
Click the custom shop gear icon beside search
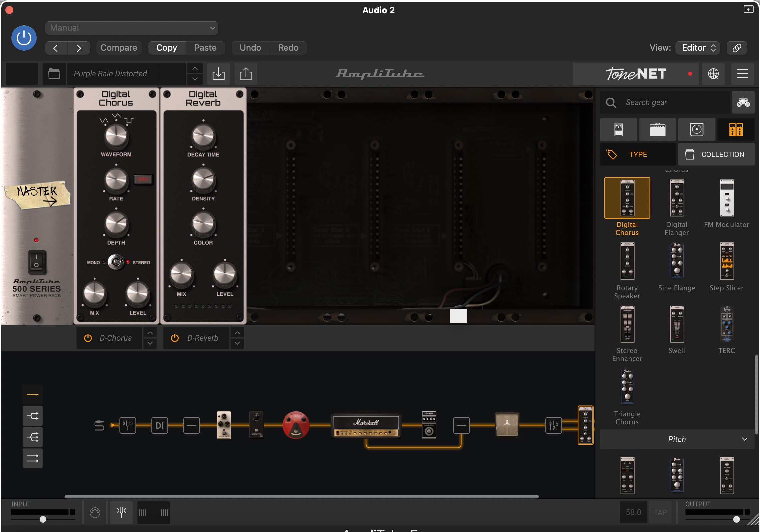pyautogui.click(x=743, y=102)
